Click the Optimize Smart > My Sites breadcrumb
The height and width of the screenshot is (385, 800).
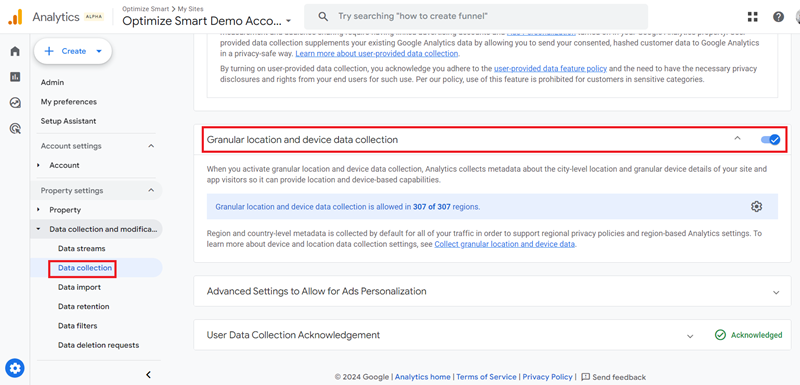(163, 9)
